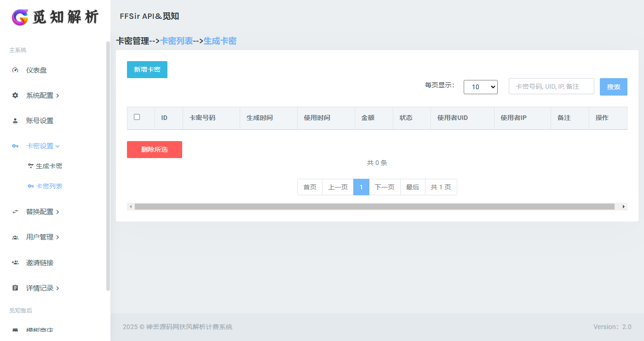The width and height of the screenshot is (644, 341).
Task: Click the 卡密列表 breadcrumb link
Action: pyautogui.click(x=177, y=41)
